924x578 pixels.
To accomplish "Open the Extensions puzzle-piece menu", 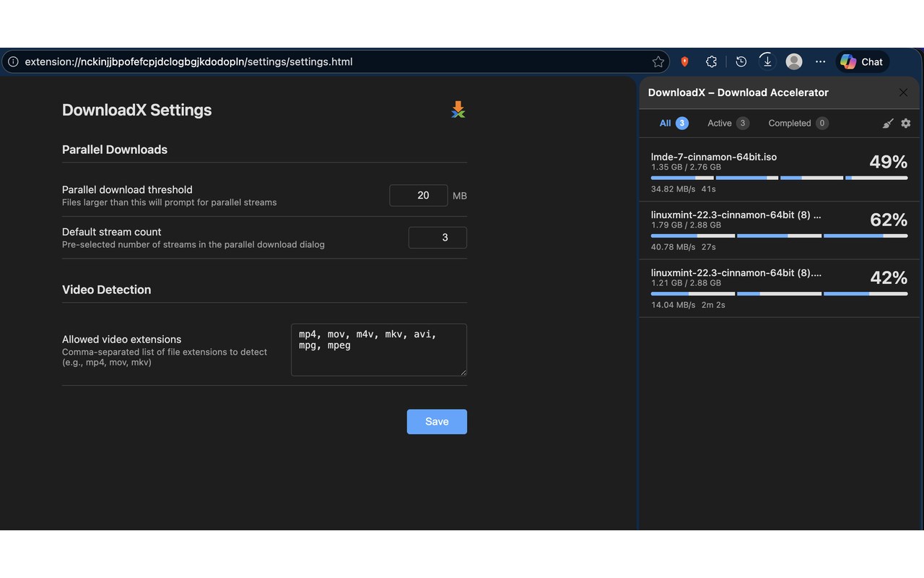I will coord(712,61).
